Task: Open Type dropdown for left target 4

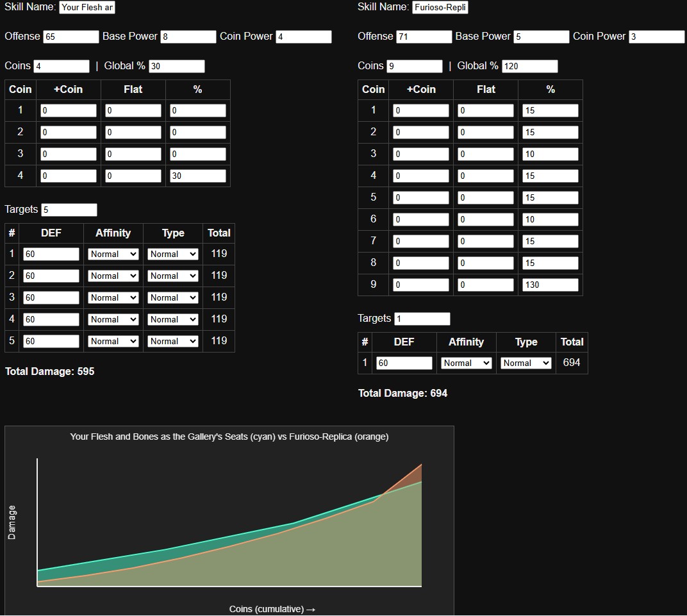Action: coord(172,319)
